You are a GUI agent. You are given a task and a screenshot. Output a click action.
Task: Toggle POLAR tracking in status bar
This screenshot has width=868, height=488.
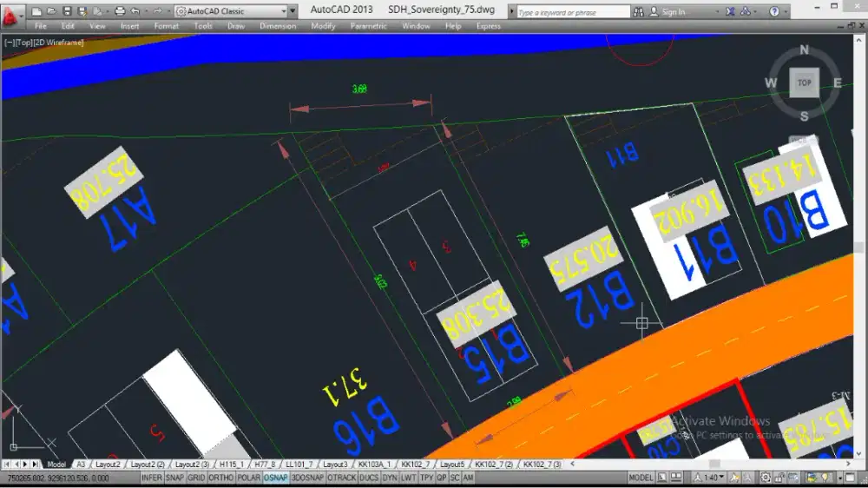(x=248, y=478)
